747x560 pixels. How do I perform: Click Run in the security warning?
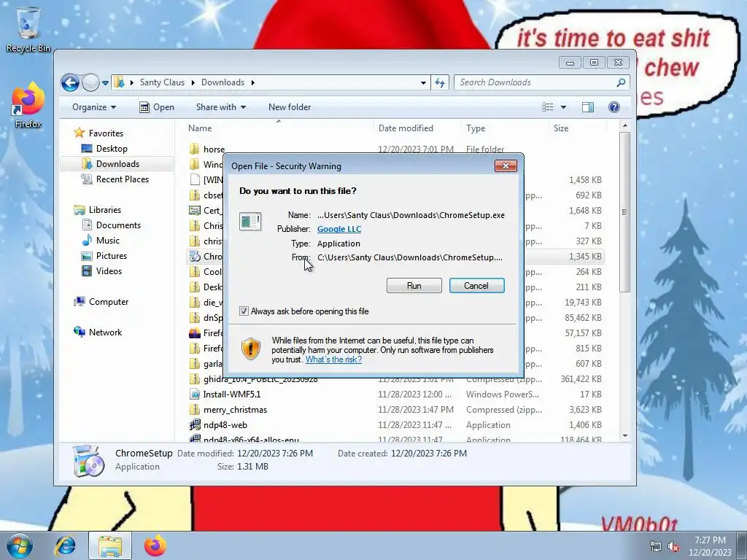click(414, 286)
